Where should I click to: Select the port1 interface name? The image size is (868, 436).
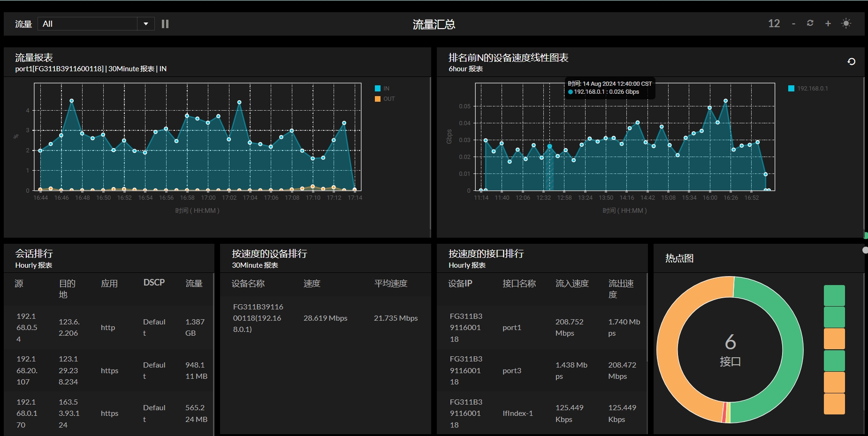[x=512, y=327]
